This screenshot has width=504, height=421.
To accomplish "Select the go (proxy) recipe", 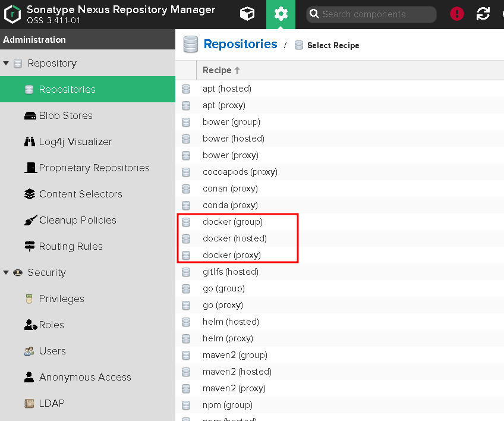I will click(339, 305).
